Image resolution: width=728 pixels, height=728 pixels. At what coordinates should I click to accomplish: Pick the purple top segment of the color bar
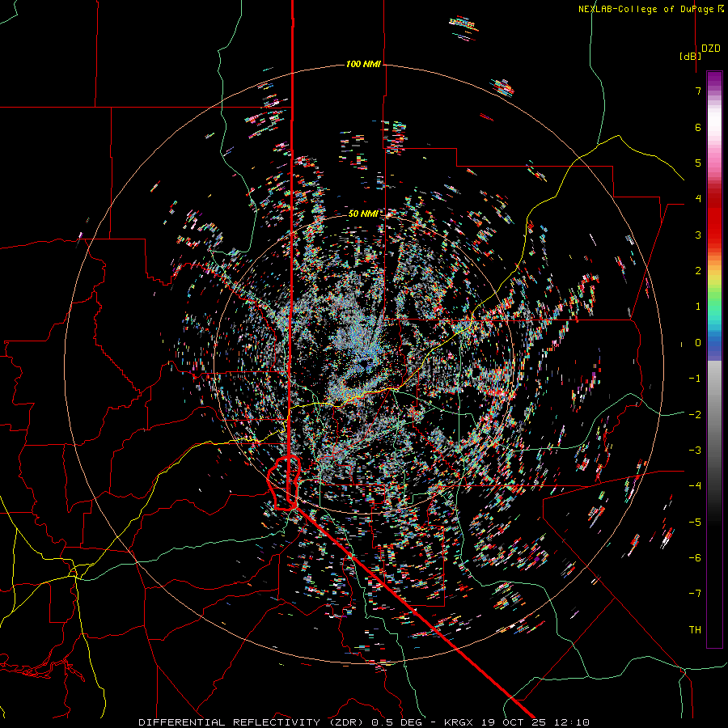pos(714,79)
